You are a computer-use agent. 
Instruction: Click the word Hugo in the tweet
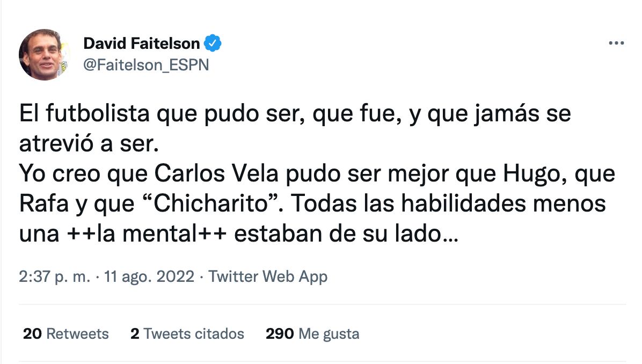point(526,174)
